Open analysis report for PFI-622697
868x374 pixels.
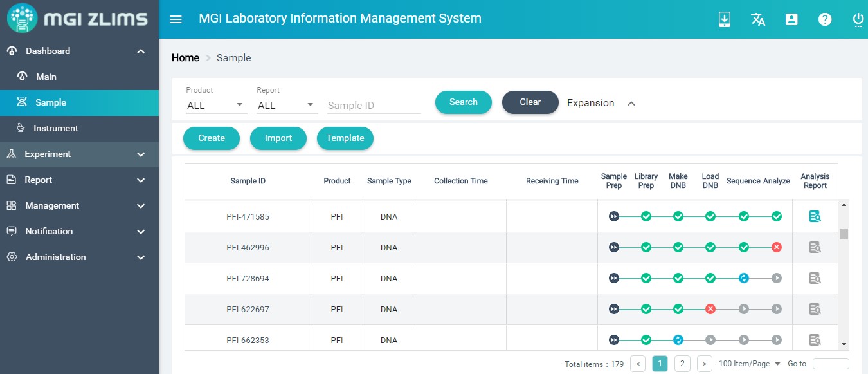[815, 309]
